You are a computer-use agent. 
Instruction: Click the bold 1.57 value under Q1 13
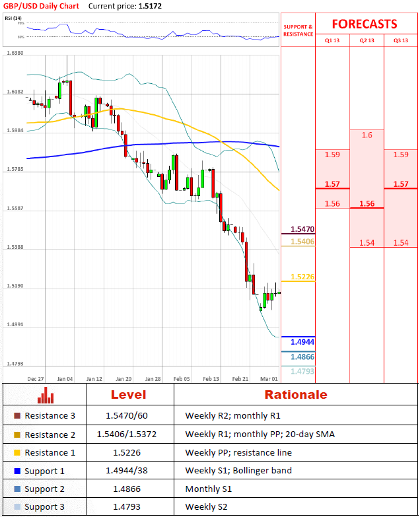[332, 184]
